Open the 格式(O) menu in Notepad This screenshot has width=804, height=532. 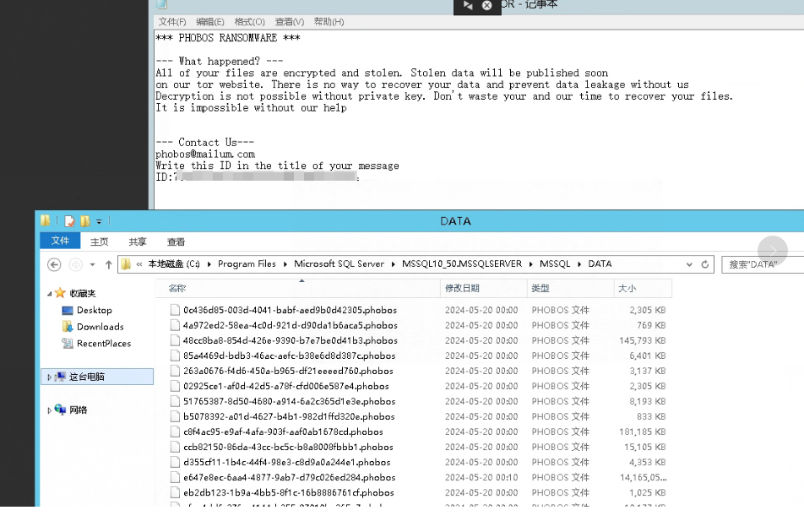pyautogui.click(x=249, y=22)
